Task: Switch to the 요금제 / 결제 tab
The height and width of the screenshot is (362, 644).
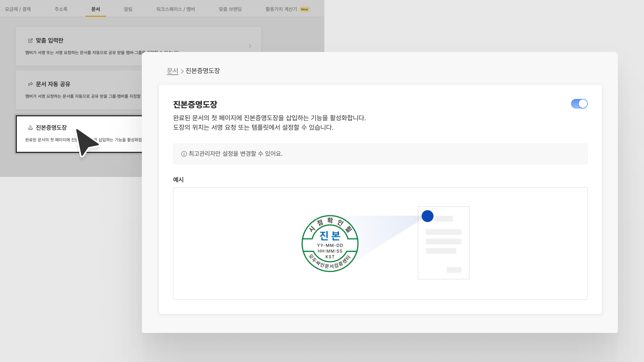Action: [18, 9]
